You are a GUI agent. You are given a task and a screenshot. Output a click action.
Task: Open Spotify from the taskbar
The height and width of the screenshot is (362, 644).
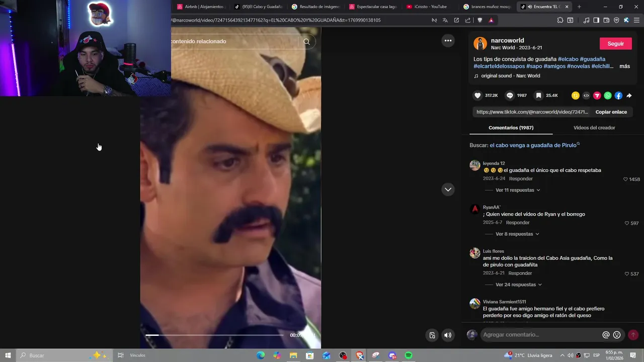409,355
